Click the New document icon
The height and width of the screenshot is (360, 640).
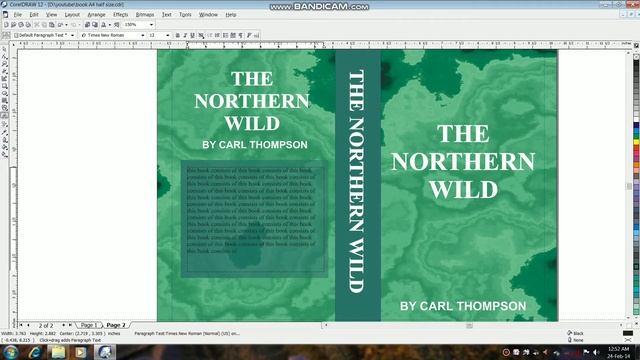coord(6,24)
